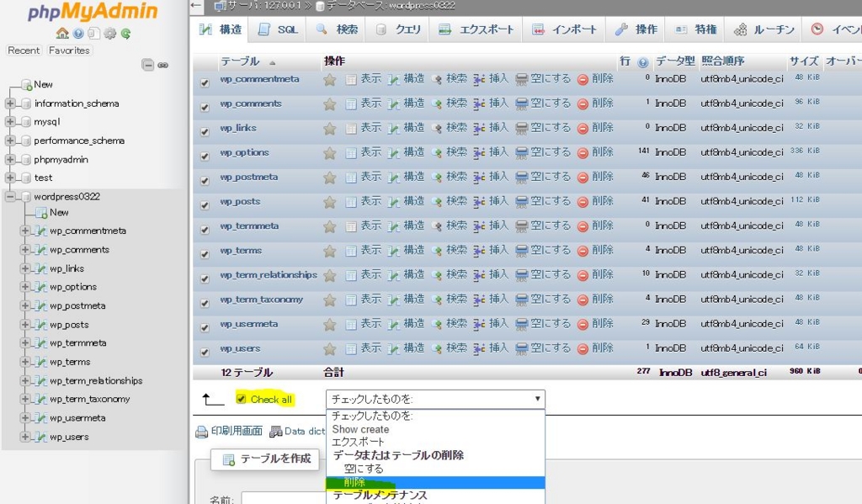The width and height of the screenshot is (862, 504).
Task: Click the printer icon for 印刷用画面
Action: point(202,432)
